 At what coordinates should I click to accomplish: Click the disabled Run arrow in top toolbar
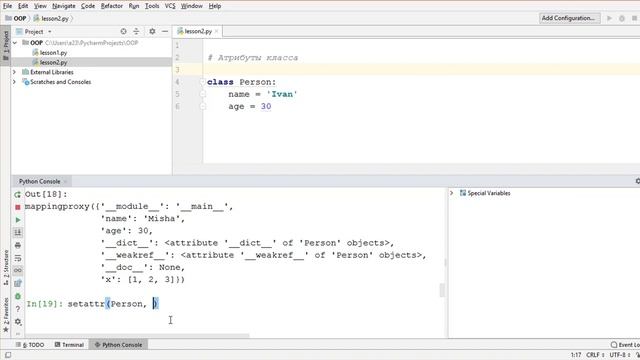click(609, 18)
